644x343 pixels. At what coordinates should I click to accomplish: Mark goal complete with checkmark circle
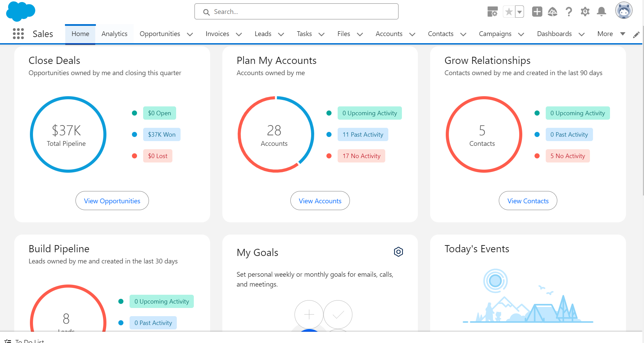(338, 314)
